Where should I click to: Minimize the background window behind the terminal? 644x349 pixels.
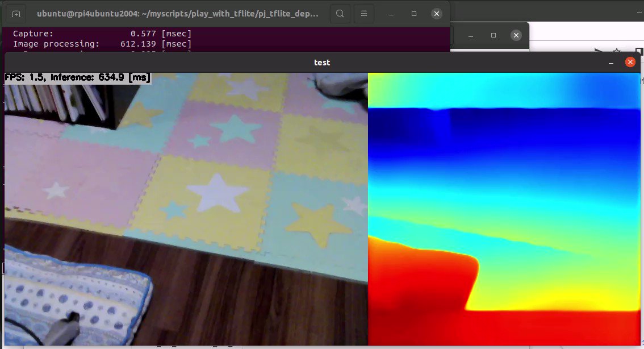[471, 36]
